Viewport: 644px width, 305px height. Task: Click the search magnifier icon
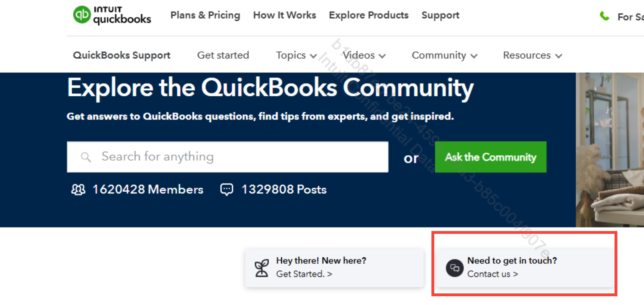(86, 157)
